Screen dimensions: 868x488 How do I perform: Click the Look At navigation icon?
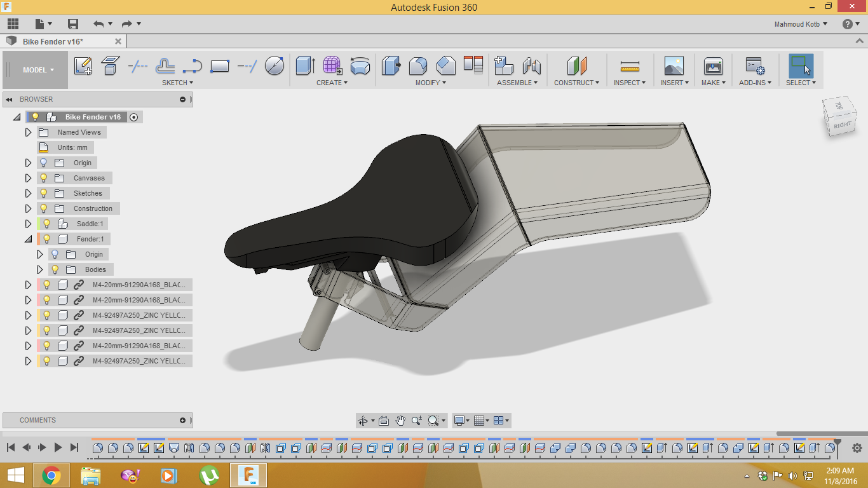point(384,421)
